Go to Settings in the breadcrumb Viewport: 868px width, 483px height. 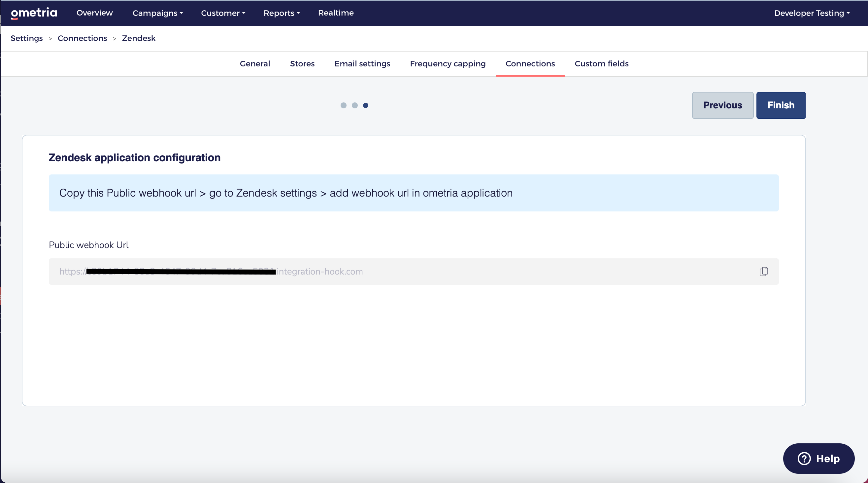(27, 38)
